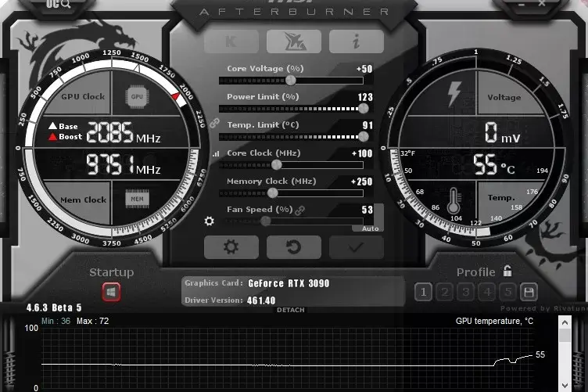Click the GeForce RTX 3090 card name
The image size is (588, 392).
pyautogui.click(x=289, y=283)
